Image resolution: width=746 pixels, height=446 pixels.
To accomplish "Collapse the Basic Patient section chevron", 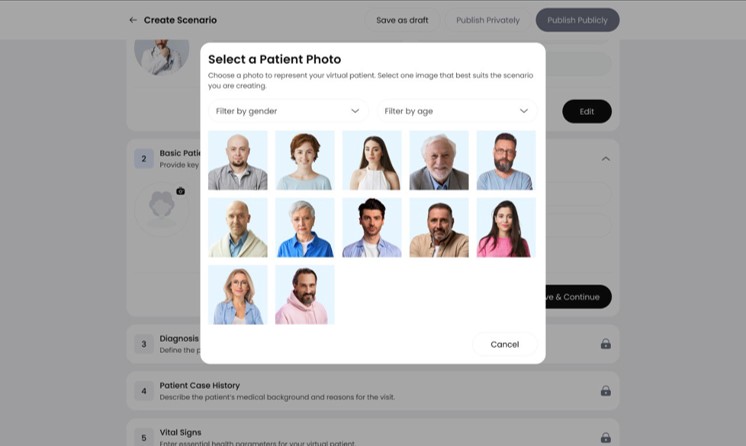I will coord(605,159).
